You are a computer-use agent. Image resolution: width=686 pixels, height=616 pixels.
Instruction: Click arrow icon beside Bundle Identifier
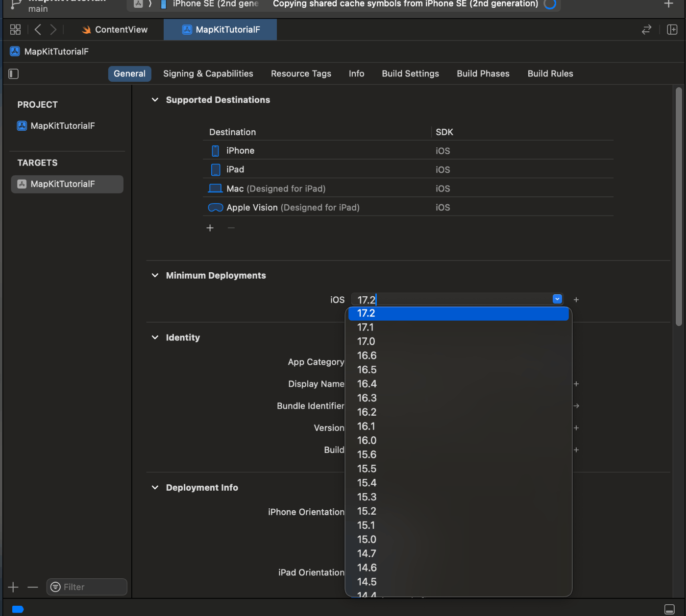click(x=576, y=406)
